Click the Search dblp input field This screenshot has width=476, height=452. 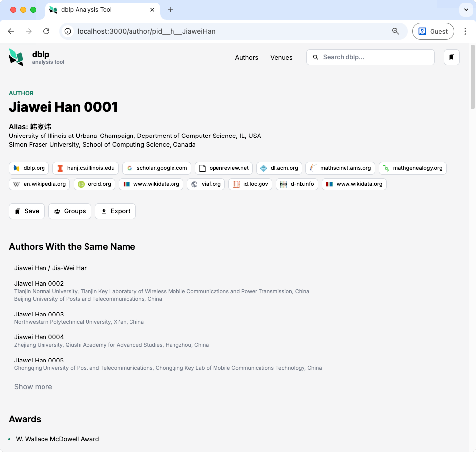click(x=376, y=57)
